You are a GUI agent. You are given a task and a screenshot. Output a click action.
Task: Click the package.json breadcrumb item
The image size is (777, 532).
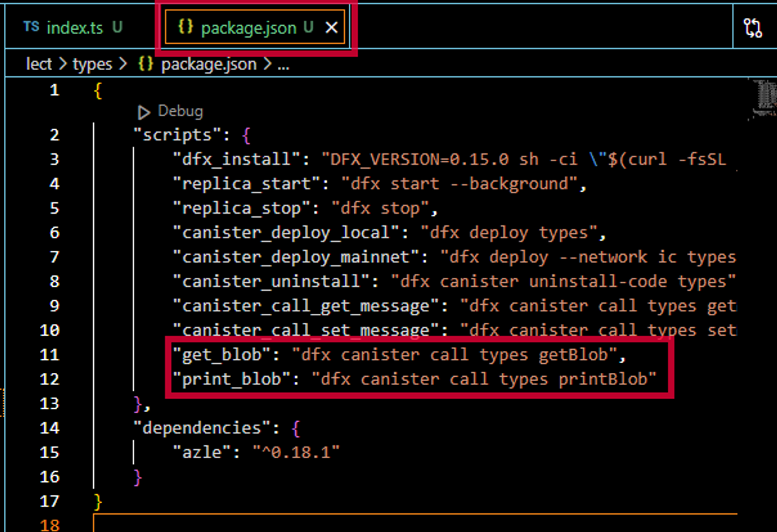(209, 64)
